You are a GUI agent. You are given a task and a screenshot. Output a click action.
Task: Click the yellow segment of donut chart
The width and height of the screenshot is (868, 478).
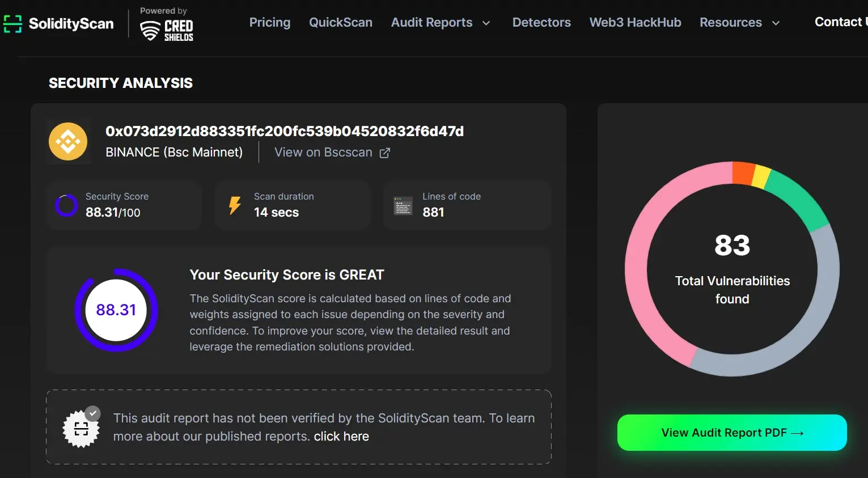pyautogui.click(x=761, y=177)
